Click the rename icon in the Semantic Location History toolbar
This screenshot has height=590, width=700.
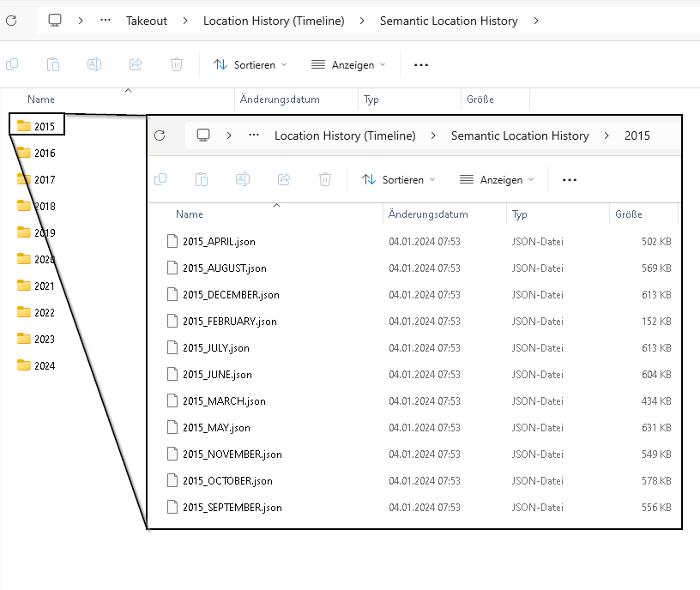[94, 64]
